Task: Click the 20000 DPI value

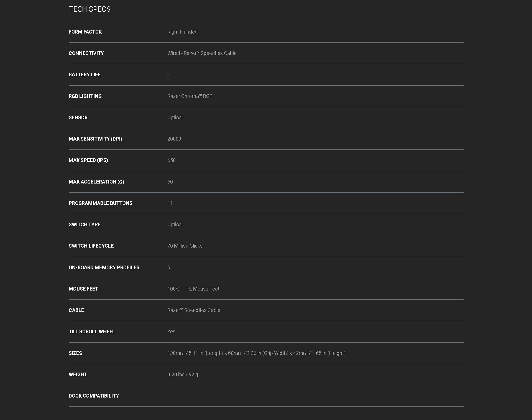Action: click(174, 139)
